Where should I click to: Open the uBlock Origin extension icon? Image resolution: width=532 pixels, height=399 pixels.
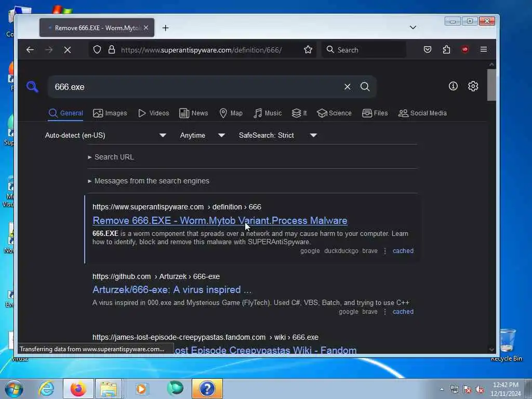[x=465, y=49]
